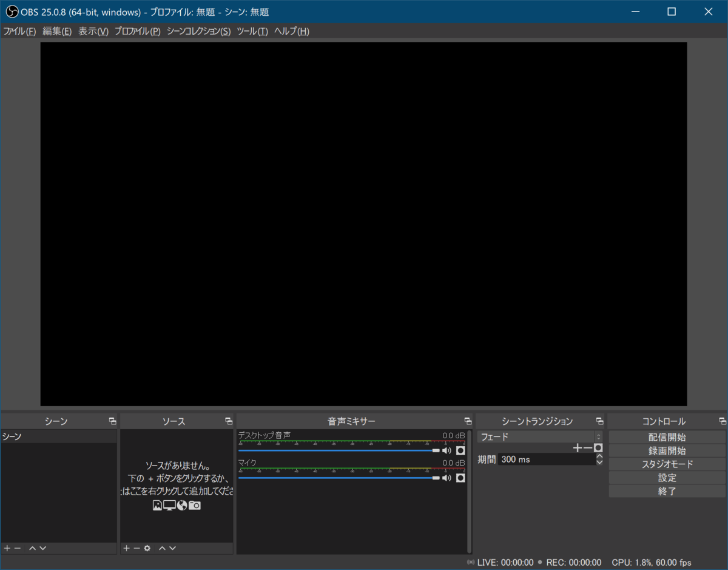Open シーンコレクション(S) menu

tap(198, 32)
